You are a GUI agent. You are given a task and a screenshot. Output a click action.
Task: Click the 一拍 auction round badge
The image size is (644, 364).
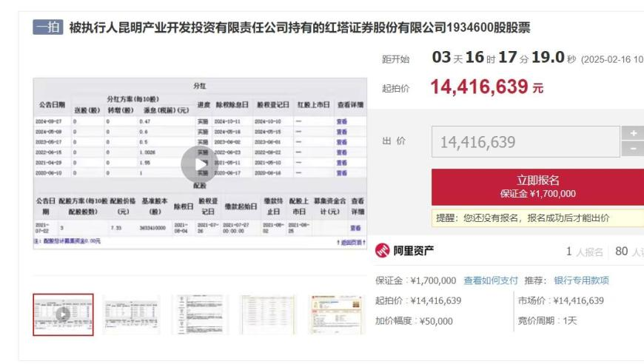pos(48,27)
